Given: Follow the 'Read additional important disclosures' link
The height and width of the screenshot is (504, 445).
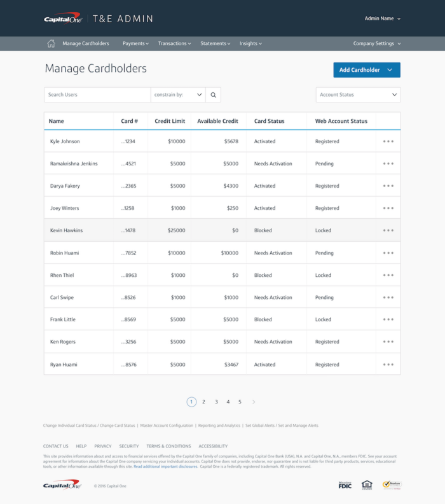Looking at the screenshot, I should [x=165, y=466].
